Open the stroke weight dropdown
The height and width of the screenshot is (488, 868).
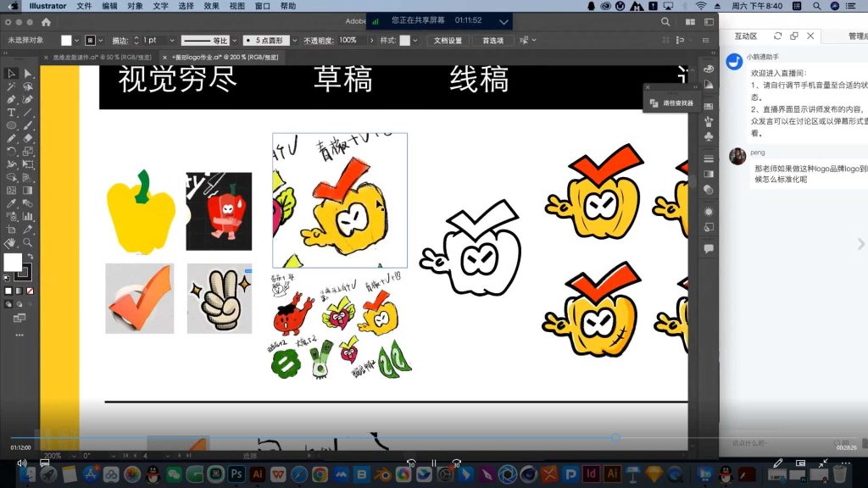point(171,40)
